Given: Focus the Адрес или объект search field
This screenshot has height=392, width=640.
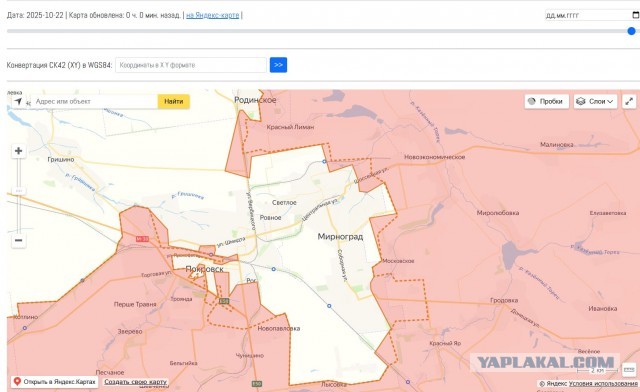Looking at the screenshot, I should [x=95, y=101].
